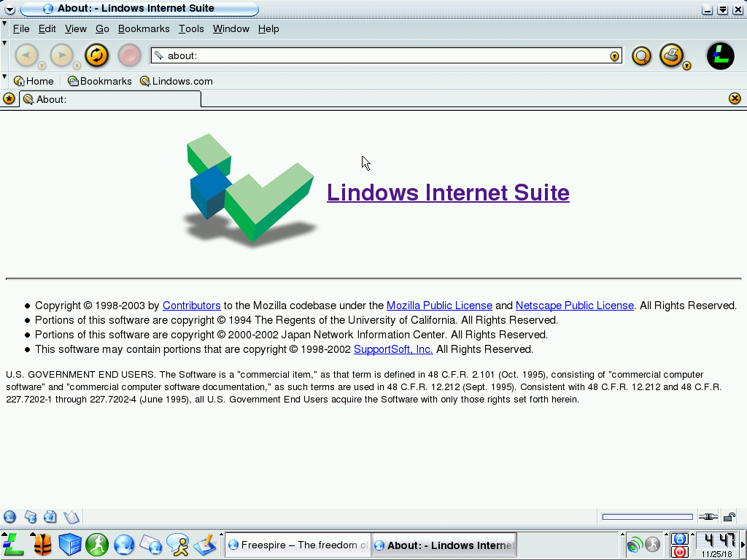Image resolution: width=747 pixels, height=560 pixels.
Task: Switch to the Freespire taskbar window
Action: (x=298, y=545)
